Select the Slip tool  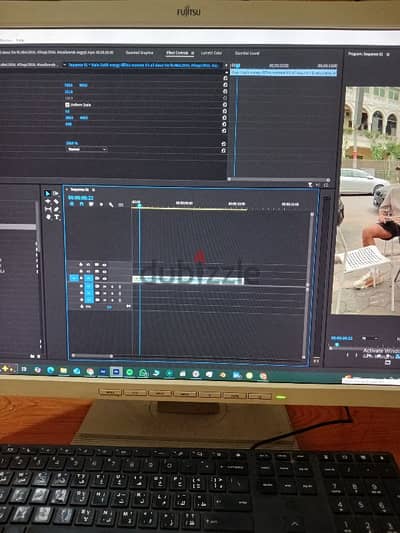tap(48, 209)
